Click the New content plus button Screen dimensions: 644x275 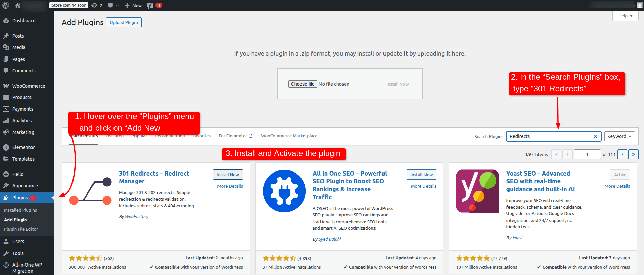coord(133,5)
